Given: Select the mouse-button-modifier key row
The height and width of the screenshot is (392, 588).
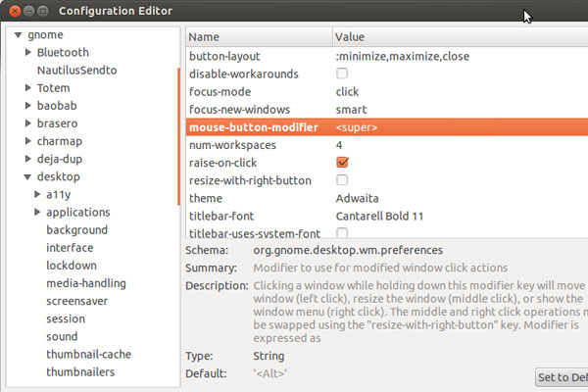Looking at the screenshot, I should pos(387,127).
